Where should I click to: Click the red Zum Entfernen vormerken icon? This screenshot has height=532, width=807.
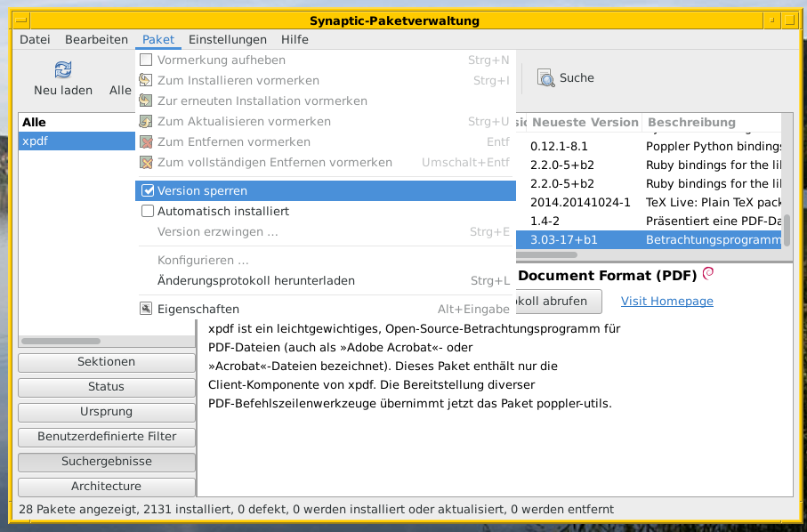pos(146,141)
